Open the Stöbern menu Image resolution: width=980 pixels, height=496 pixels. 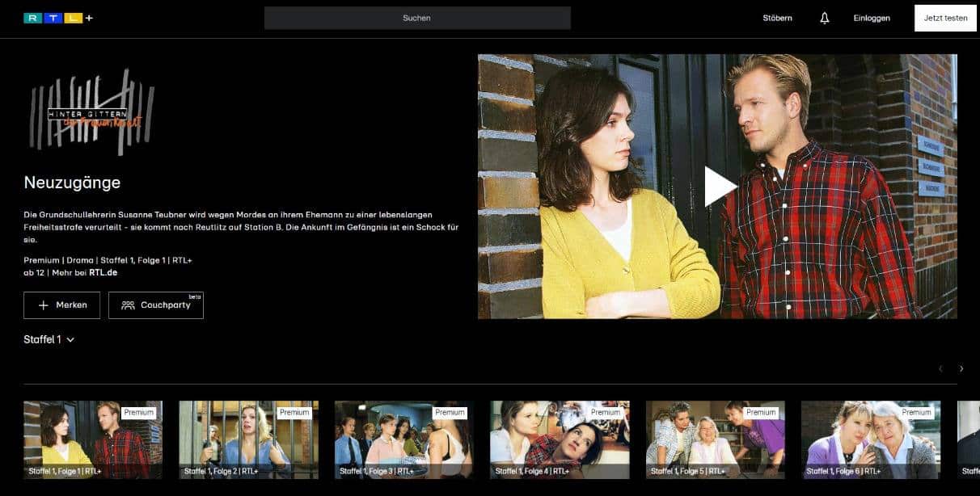(777, 18)
